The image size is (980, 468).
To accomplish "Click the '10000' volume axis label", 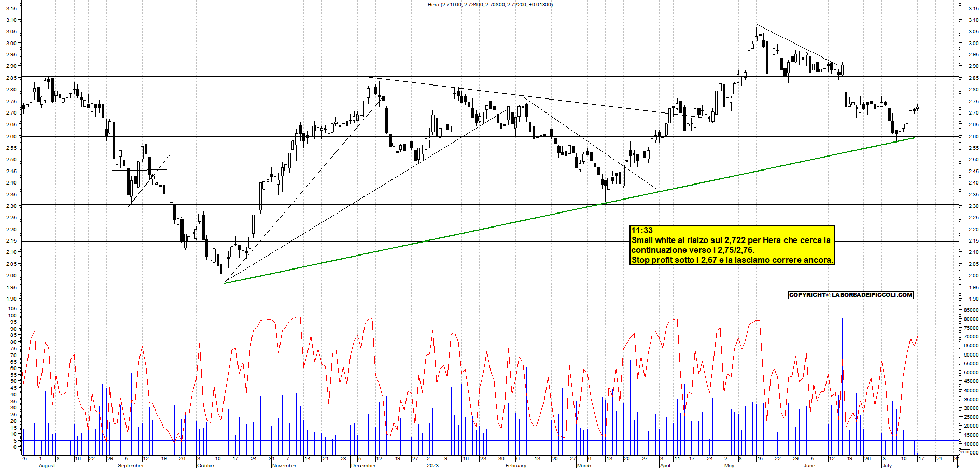I will coord(971,444).
